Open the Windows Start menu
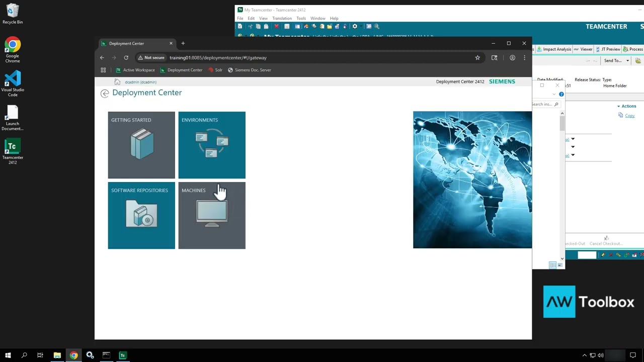Screen dimensions: 644x362 tap(8, 355)
